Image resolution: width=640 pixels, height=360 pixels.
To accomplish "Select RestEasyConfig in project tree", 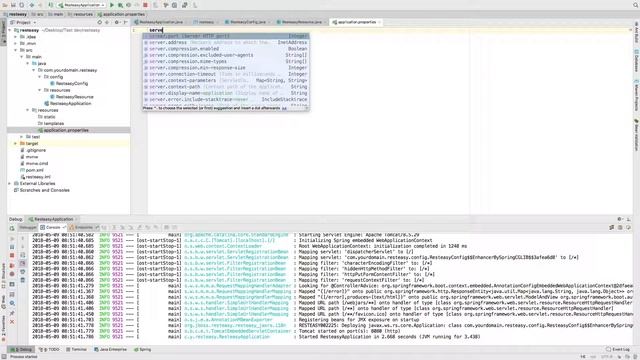I will [x=72, y=84].
